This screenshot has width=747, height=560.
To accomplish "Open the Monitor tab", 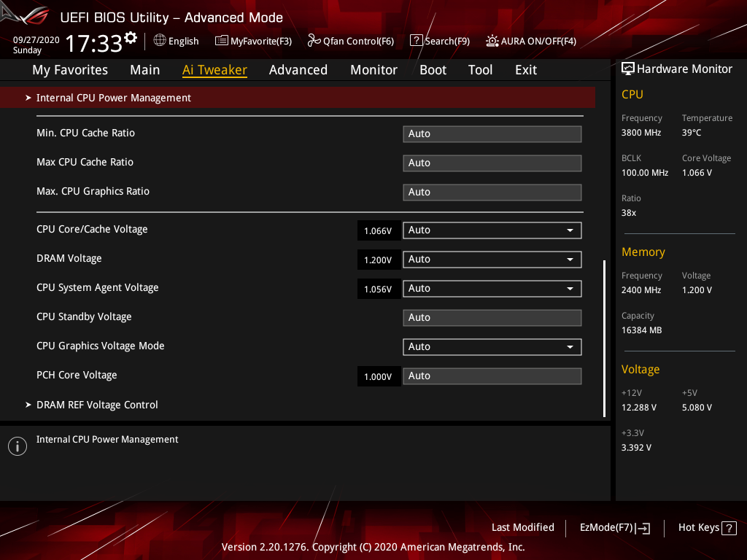I will [x=373, y=70].
